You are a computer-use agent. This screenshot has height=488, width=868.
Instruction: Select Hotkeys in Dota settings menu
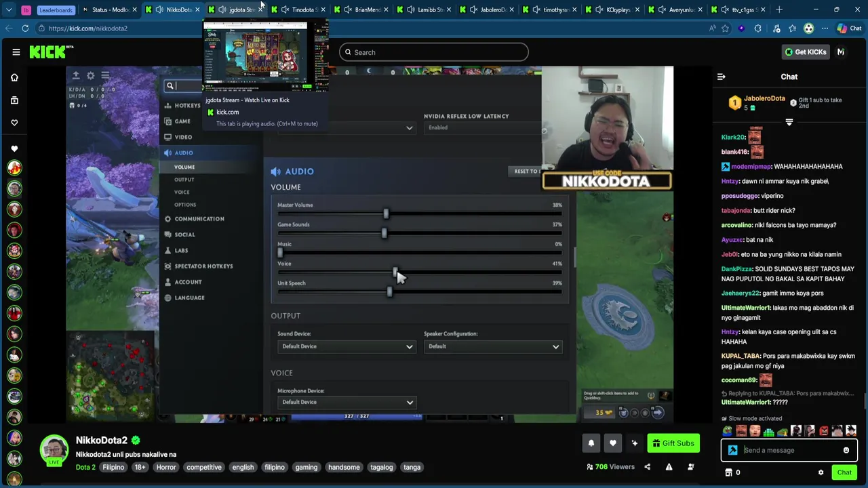point(182,106)
